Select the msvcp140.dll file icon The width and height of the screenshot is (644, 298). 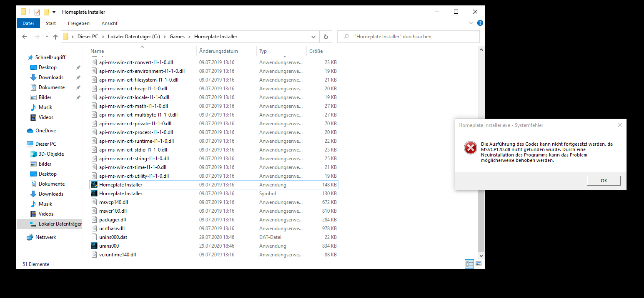94,202
